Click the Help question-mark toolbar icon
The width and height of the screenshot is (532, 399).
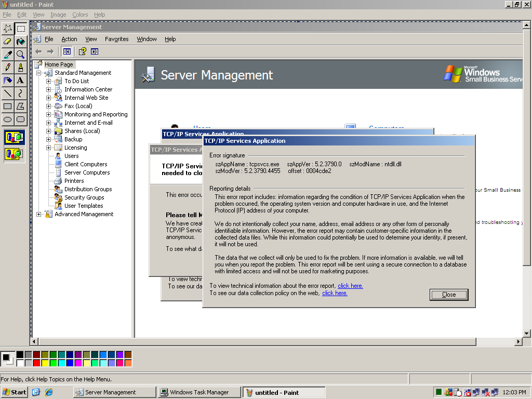pos(83,51)
